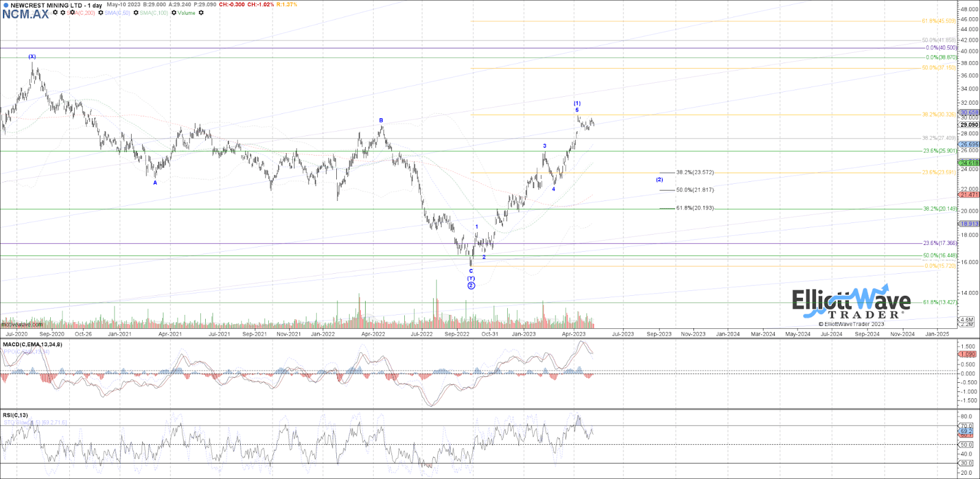Viewport: 980px width, 479px height.
Task: Toggle the SMA(C,50) indicator label
Action: coord(117,13)
